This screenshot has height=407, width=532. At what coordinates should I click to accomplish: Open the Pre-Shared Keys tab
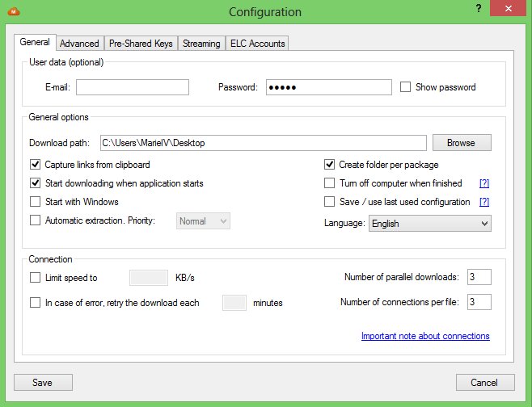(141, 44)
